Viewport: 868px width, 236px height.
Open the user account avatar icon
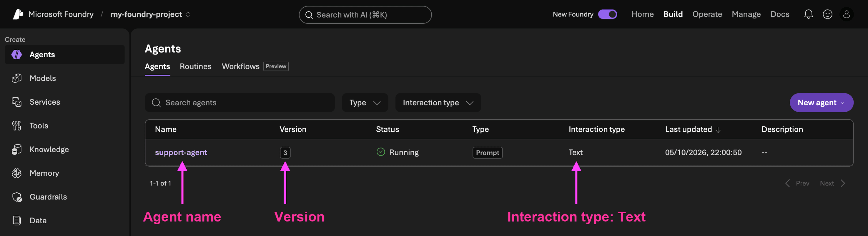click(x=847, y=14)
